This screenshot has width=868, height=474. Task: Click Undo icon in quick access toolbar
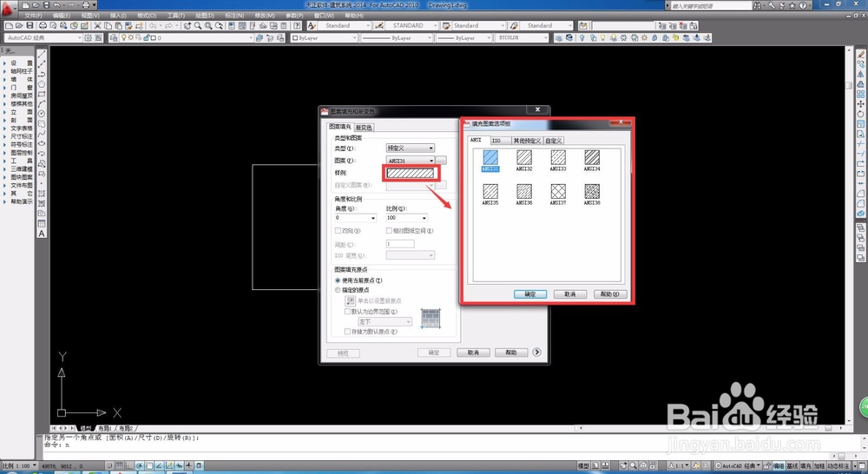point(57,5)
